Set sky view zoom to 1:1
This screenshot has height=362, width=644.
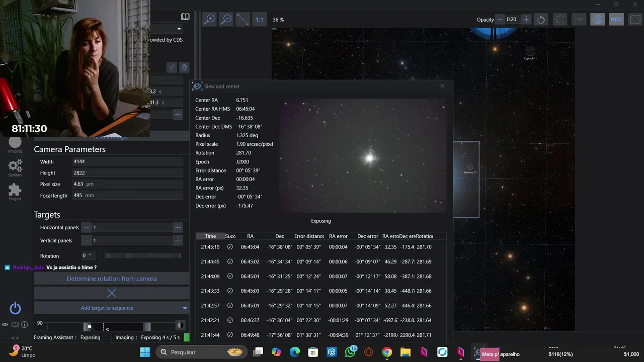click(x=259, y=19)
